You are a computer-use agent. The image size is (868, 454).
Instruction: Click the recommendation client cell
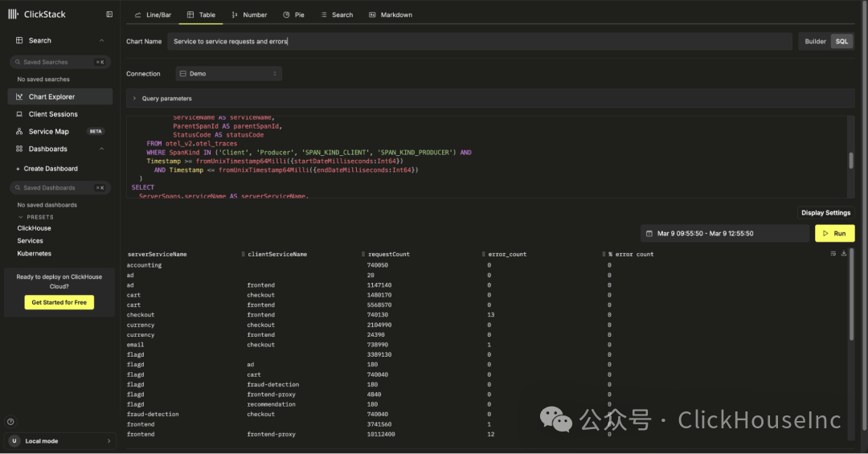(272, 404)
